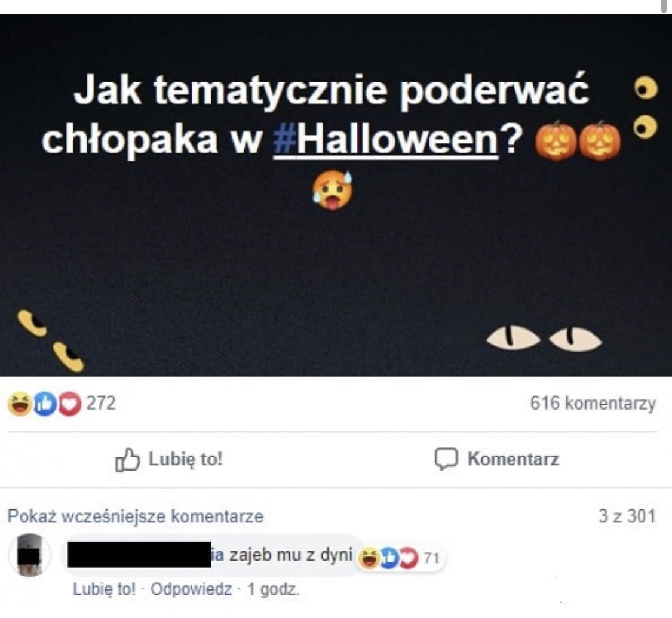Click the heart reaction on the comment
The width and height of the screenshot is (672, 618).
(x=408, y=558)
